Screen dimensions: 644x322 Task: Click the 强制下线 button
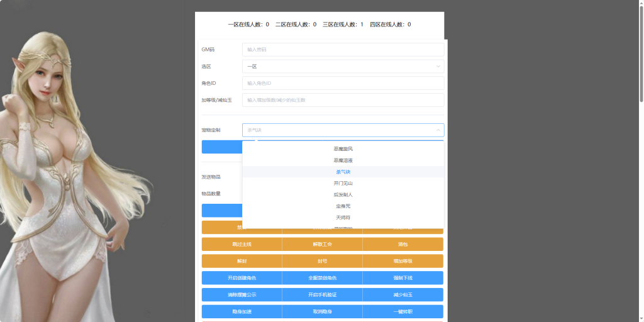click(403, 278)
